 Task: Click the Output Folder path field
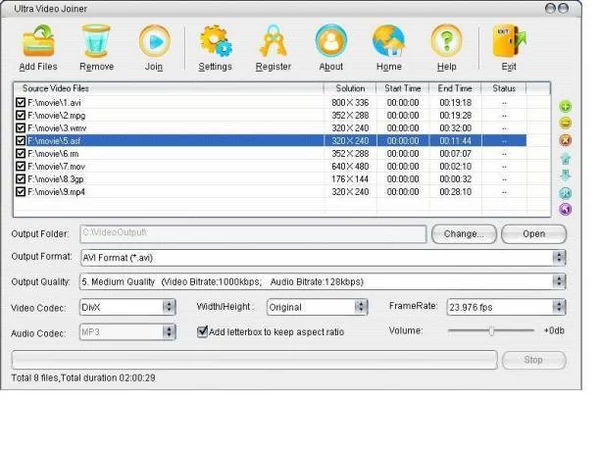click(253, 234)
